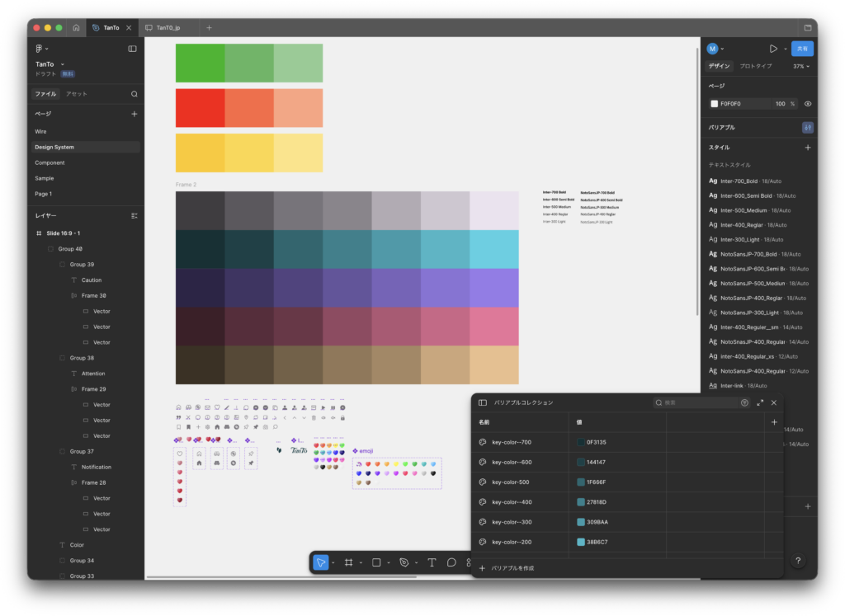Click the color swatch for key-color-500
Screen dimensions: 845x616
(582, 482)
